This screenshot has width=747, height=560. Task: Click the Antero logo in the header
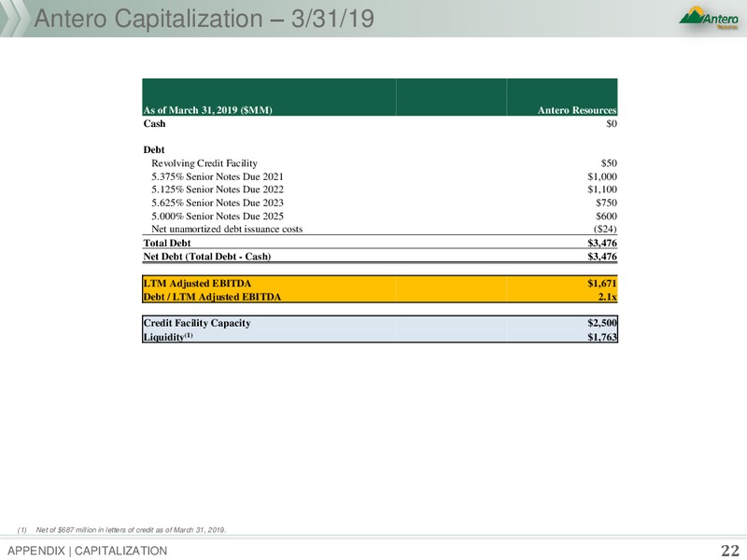709,18
